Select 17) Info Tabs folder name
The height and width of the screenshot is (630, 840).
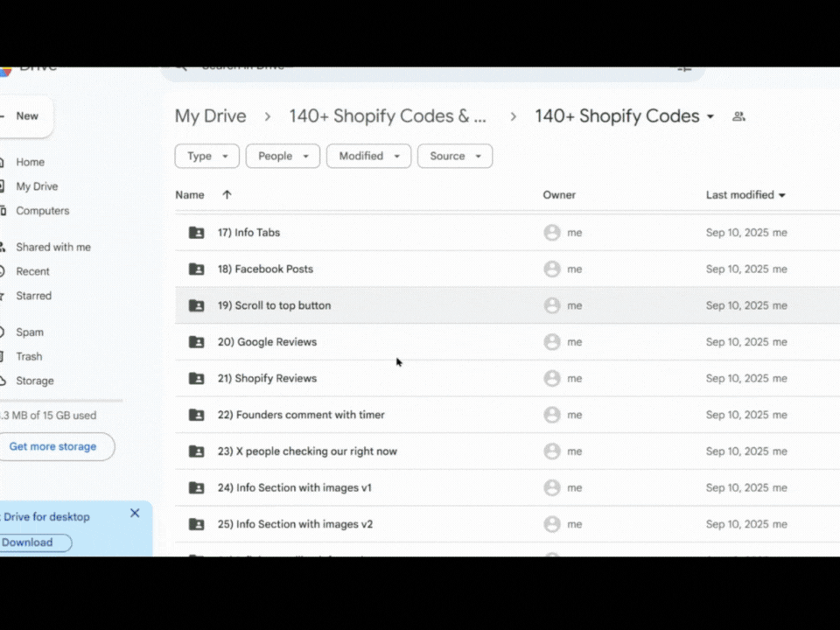(x=248, y=233)
